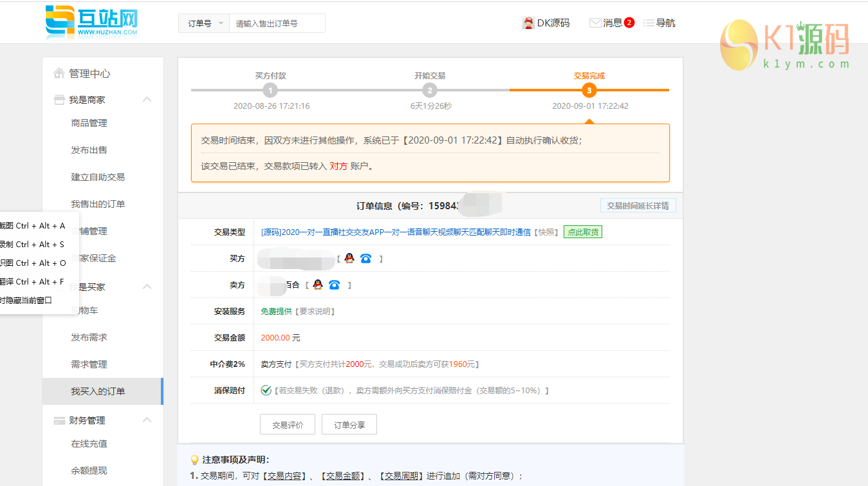Screen dimensions: 868x486
Task: Click the seller's blue telephone icon
Action: (x=334, y=285)
